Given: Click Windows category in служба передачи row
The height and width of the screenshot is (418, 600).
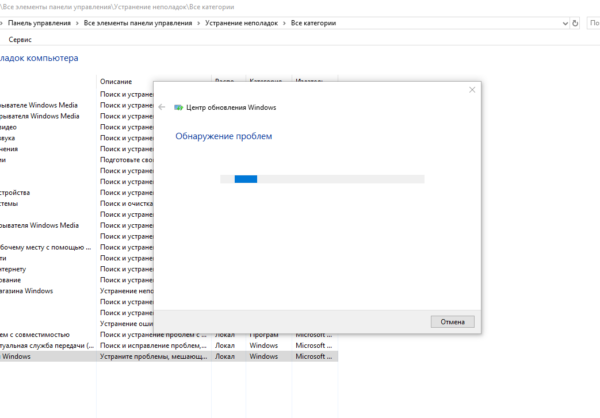Looking at the screenshot, I should tap(264, 346).
